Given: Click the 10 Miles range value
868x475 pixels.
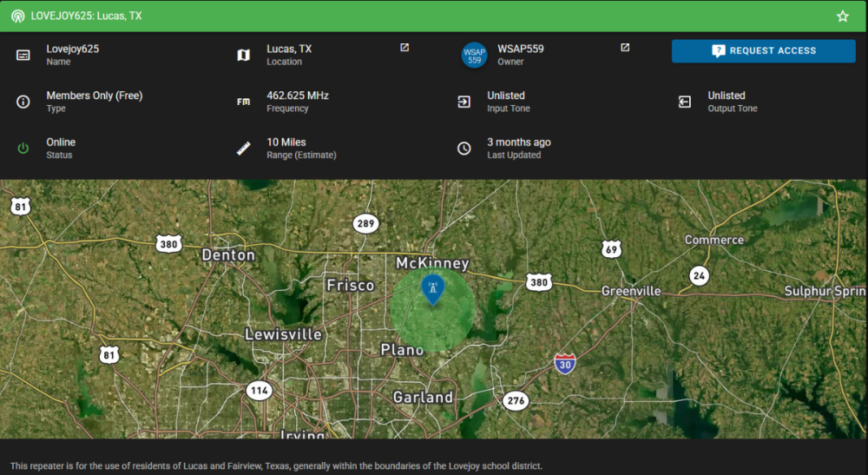Looking at the screenshot, I should [286, 142].
